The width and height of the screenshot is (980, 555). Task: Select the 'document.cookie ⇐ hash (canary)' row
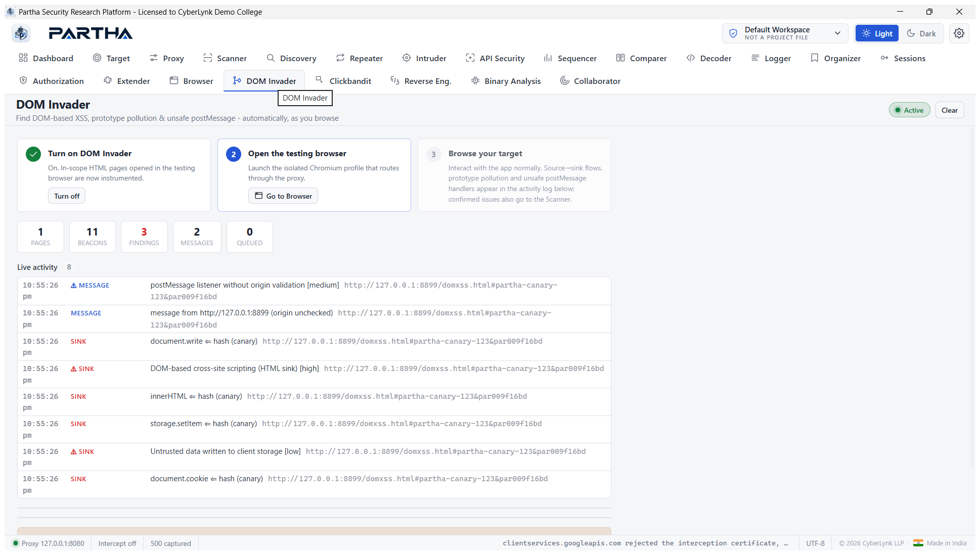point(314,484)
